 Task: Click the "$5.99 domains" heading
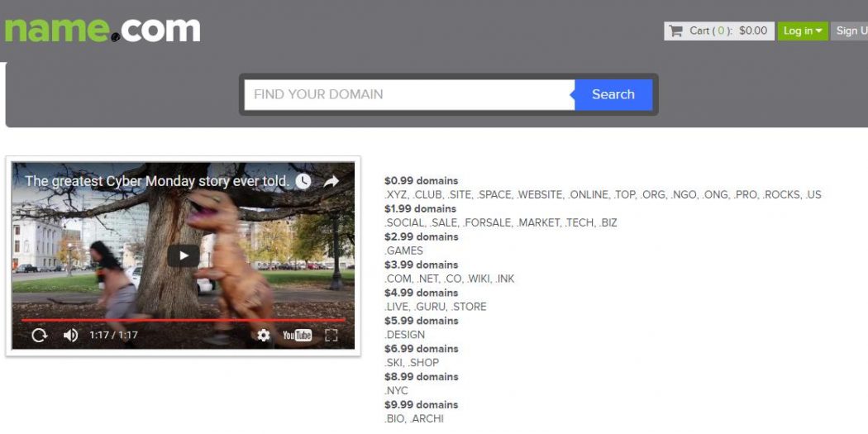[422, 321]
